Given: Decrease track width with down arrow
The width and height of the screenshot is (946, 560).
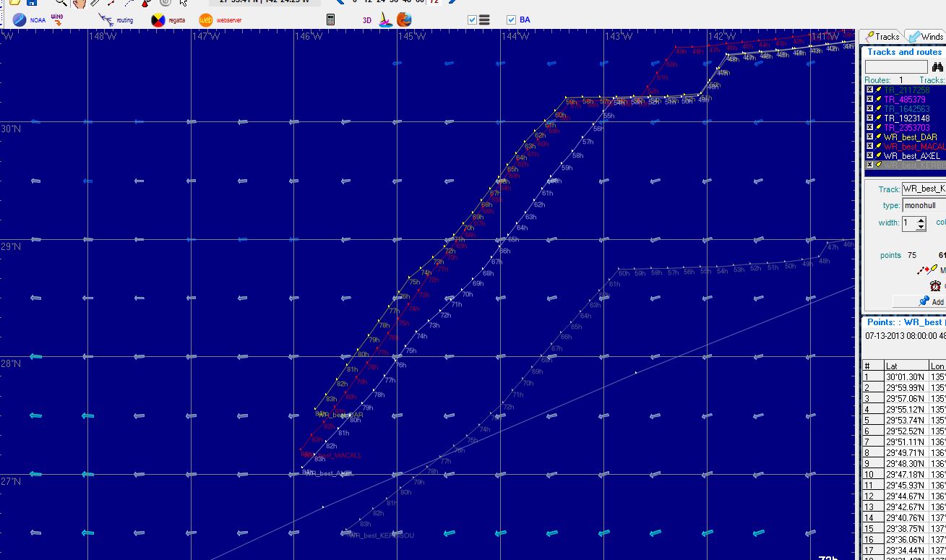Looking at the screenshot, I should pyautogui.click(x=921, y=227).
